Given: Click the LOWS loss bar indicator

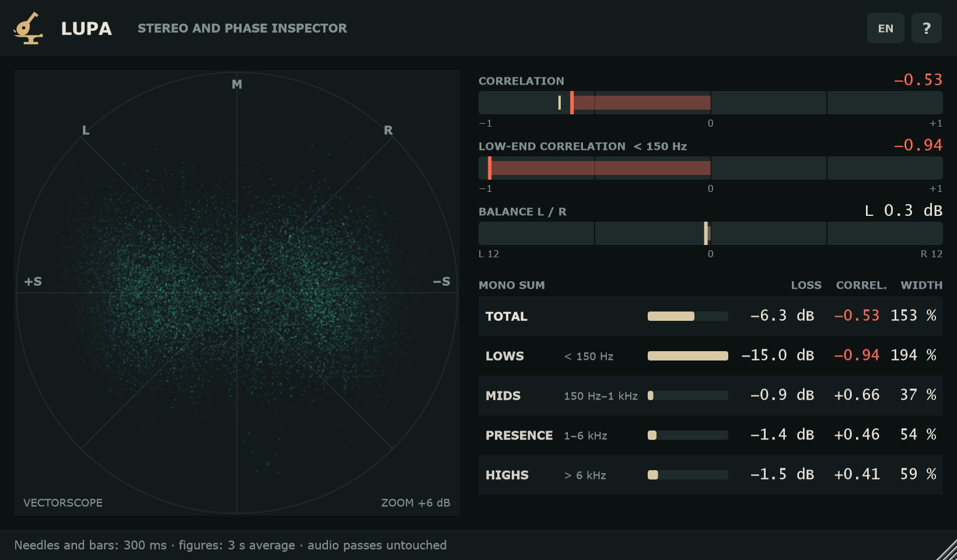Looking at the screenshot, I should pyautogui.click(x=688, y=356).
